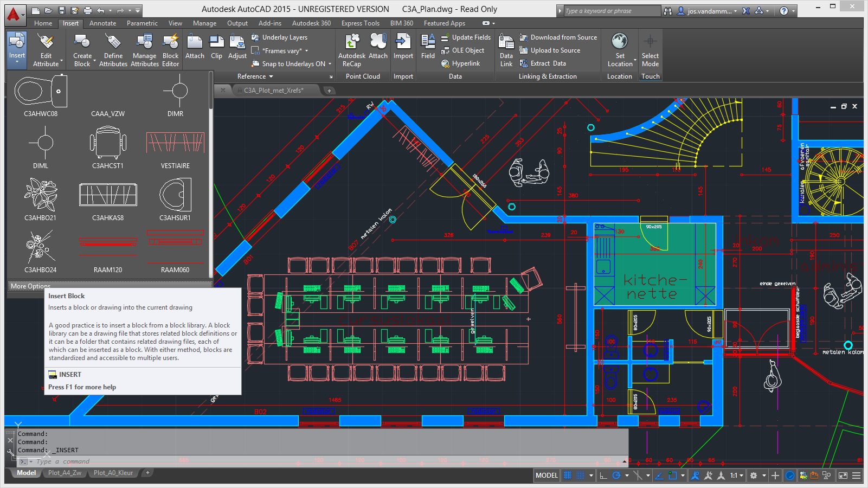The width and height of the screenshot is (868, 488).
Task: Toggle drawing grid display in status bar
Action: [567, 476]
